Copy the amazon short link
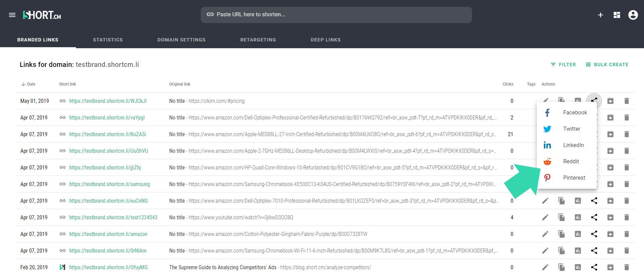The width and height of the screenshot is (644, 275). click(562, 234)
